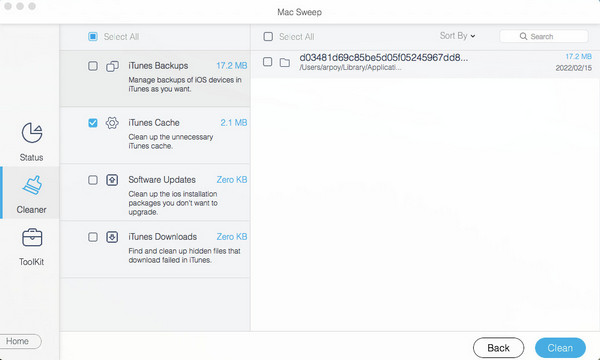
Task: Click the folder icon of backup d03481d69c85
Action: pos(285,62)
